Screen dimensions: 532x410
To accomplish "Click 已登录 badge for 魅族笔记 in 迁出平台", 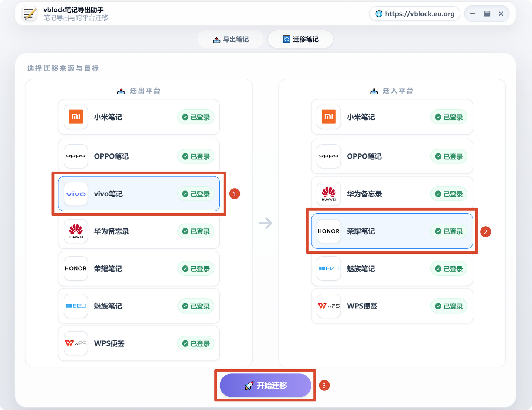I will tap(196, 306).
